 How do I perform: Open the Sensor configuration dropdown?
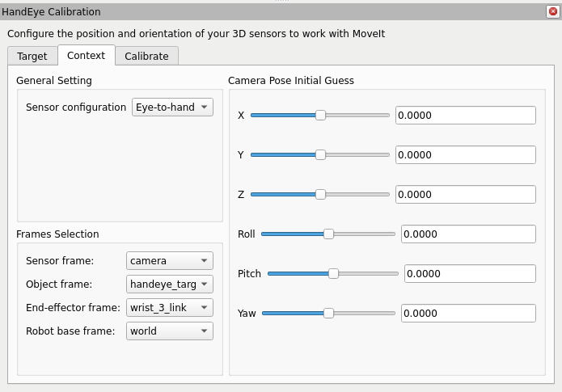(x=172, y=107)
